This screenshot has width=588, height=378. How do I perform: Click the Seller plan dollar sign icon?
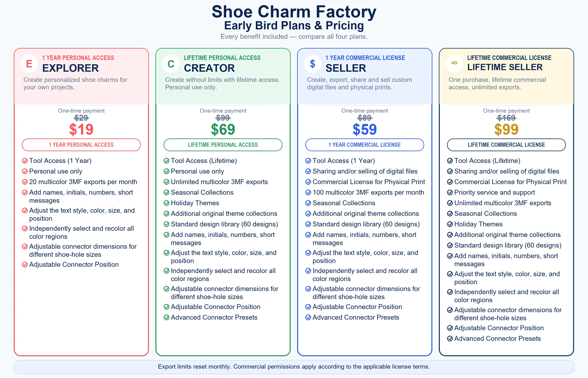pyautogui.click(x=313, y=64)
